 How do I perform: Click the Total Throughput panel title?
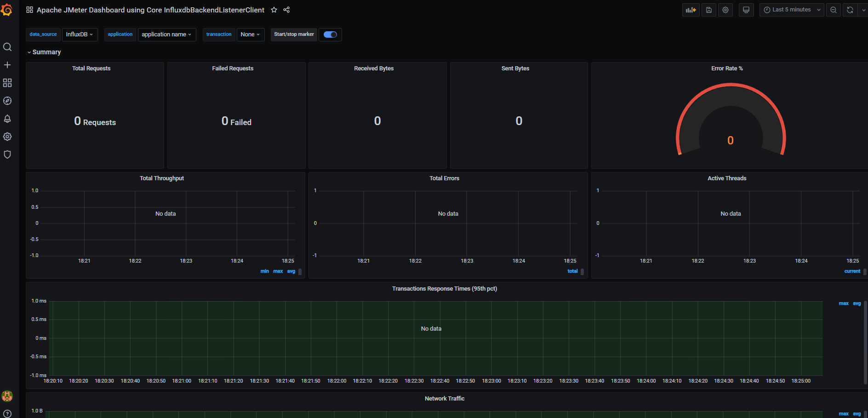pyautogui.click(x=162, y=178)
